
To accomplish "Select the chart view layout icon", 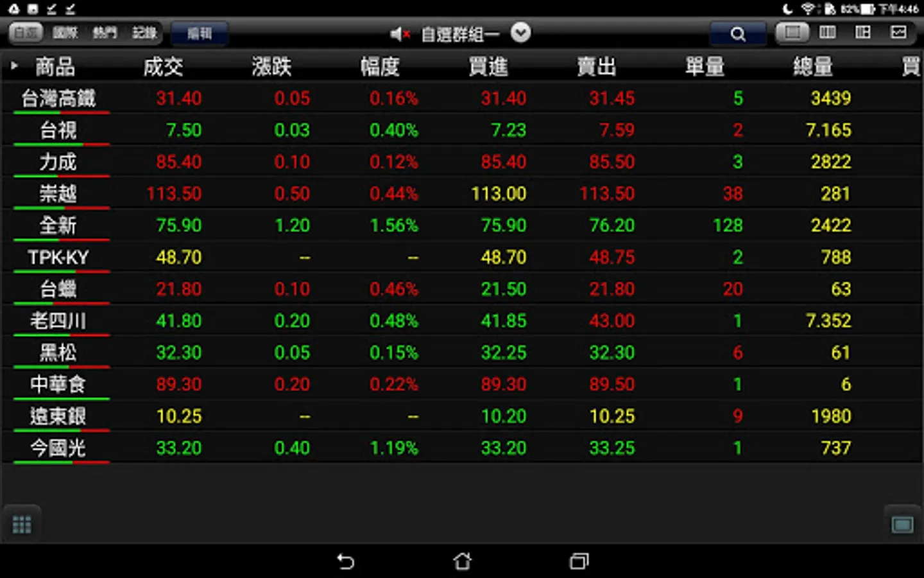I will click(x=898, y=32).
